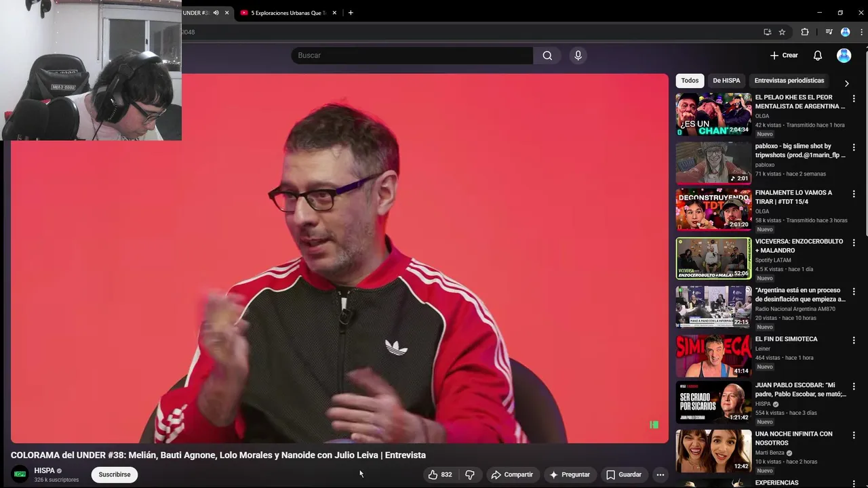This screenshot has width=868, height=488.
Task: Activate voice search microphone
Action: pos(578,56)
